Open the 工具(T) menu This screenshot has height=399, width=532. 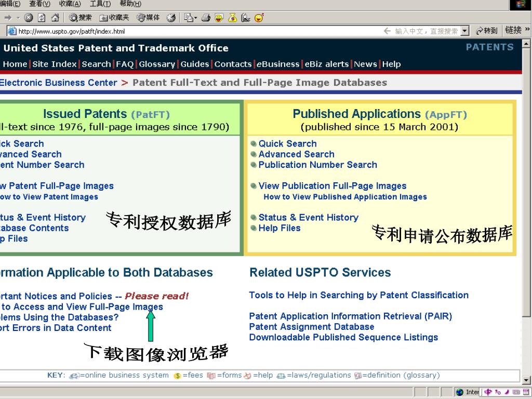pos(100,4)
